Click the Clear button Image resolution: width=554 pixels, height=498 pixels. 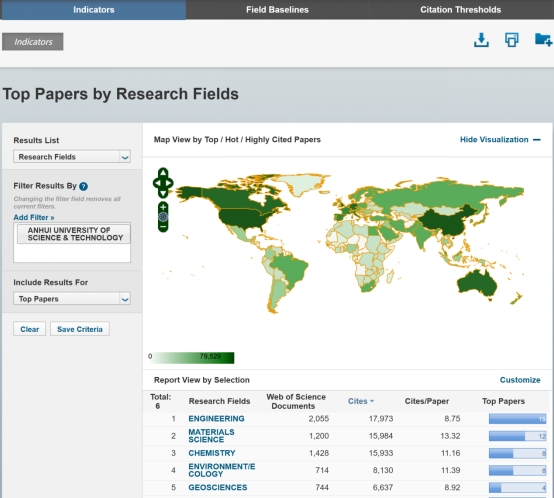coord(30,329)
